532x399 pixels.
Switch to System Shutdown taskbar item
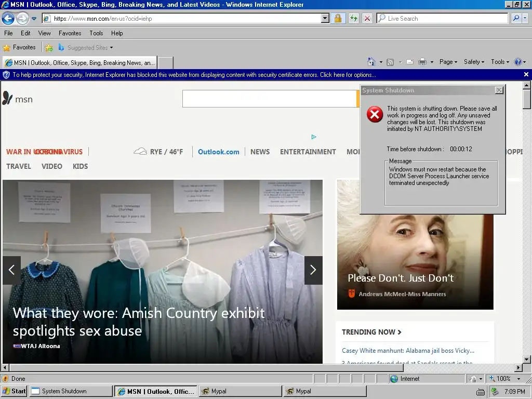click(x=71, y=391)
